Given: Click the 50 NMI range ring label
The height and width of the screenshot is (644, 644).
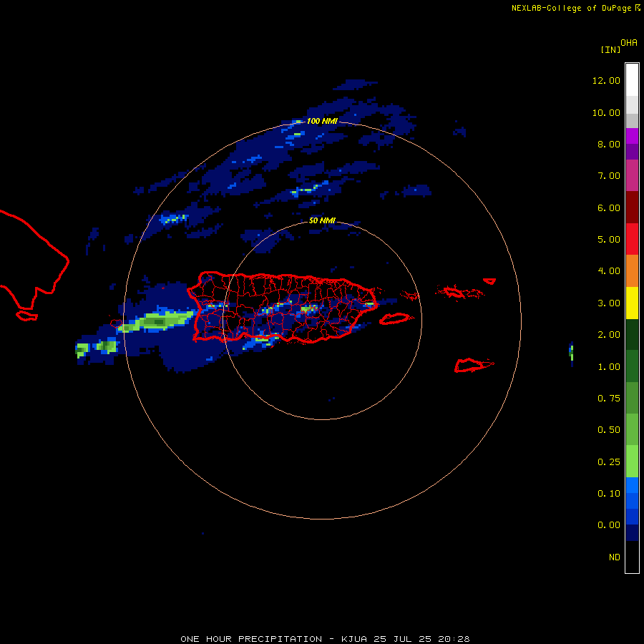Looking at the screenshot, I should tap(322, 220).
